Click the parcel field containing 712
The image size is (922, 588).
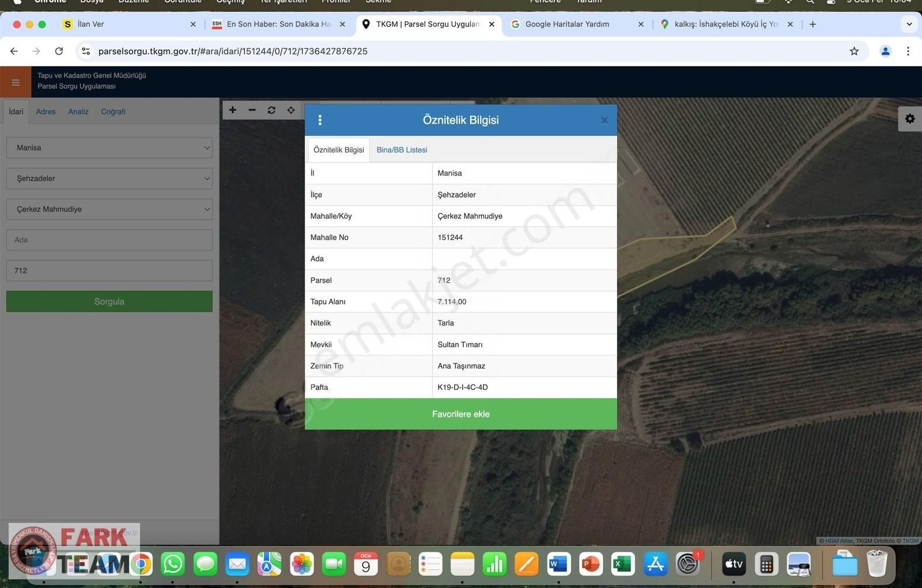point(109,270)
